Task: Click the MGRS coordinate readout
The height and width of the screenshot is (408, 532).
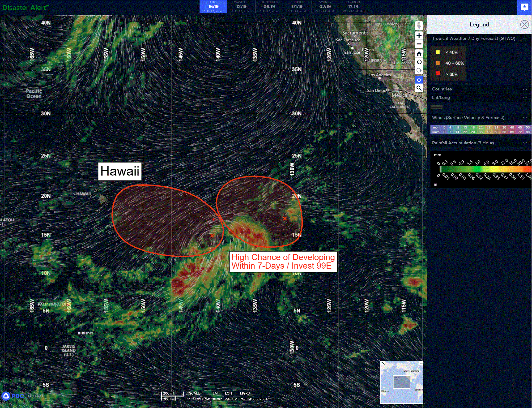Action: 254,399
